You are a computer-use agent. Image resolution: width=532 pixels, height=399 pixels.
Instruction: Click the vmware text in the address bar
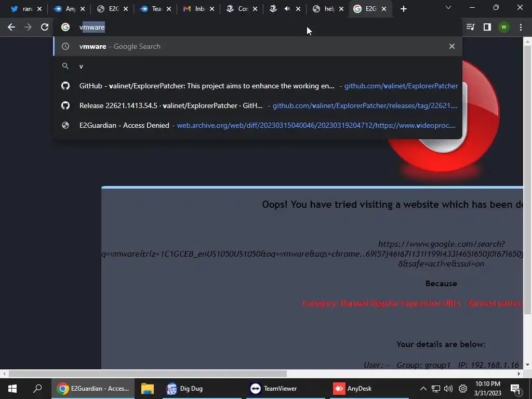click(92, 27)
